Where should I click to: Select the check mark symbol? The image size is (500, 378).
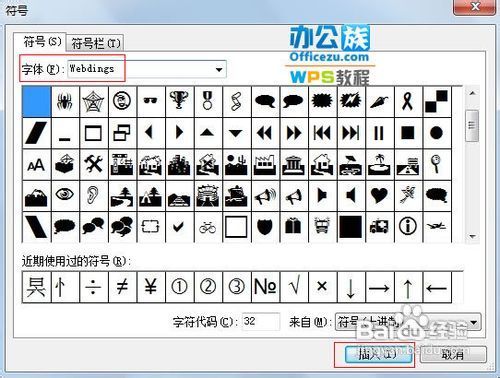(179, 227)
